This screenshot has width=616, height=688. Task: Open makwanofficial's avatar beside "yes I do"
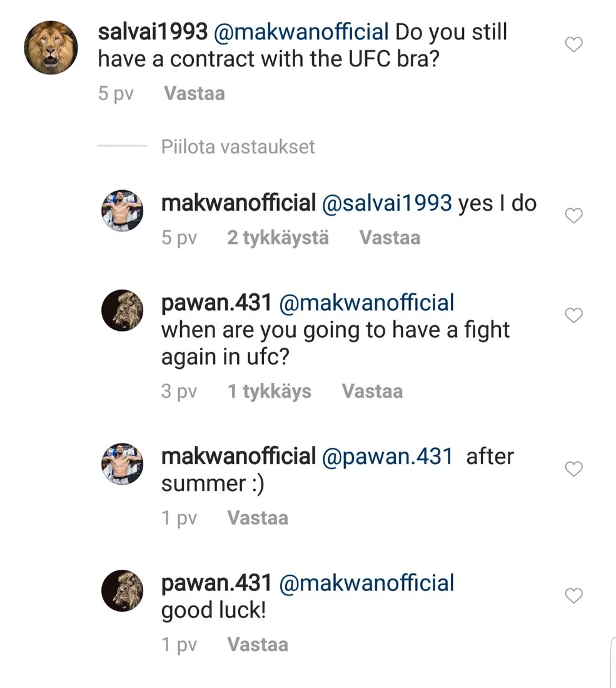point(123,211)
